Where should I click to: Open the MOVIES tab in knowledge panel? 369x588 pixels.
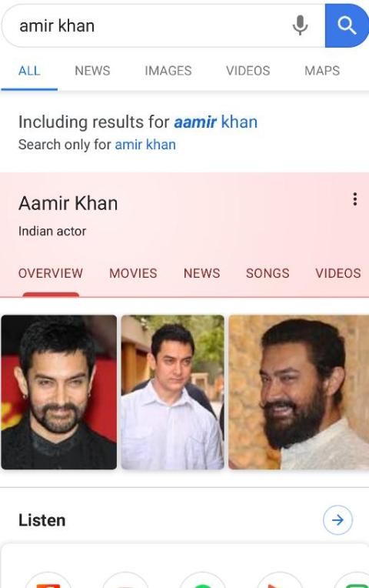133,273
